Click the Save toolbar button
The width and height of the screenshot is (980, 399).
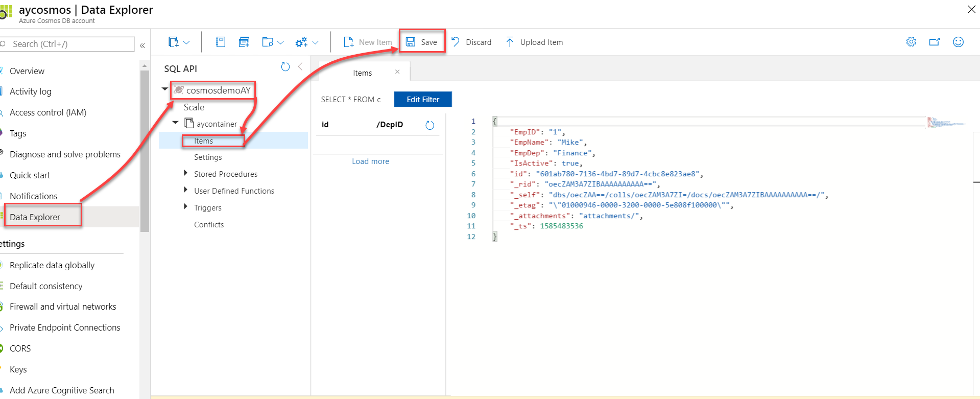[x=422, y=42]
